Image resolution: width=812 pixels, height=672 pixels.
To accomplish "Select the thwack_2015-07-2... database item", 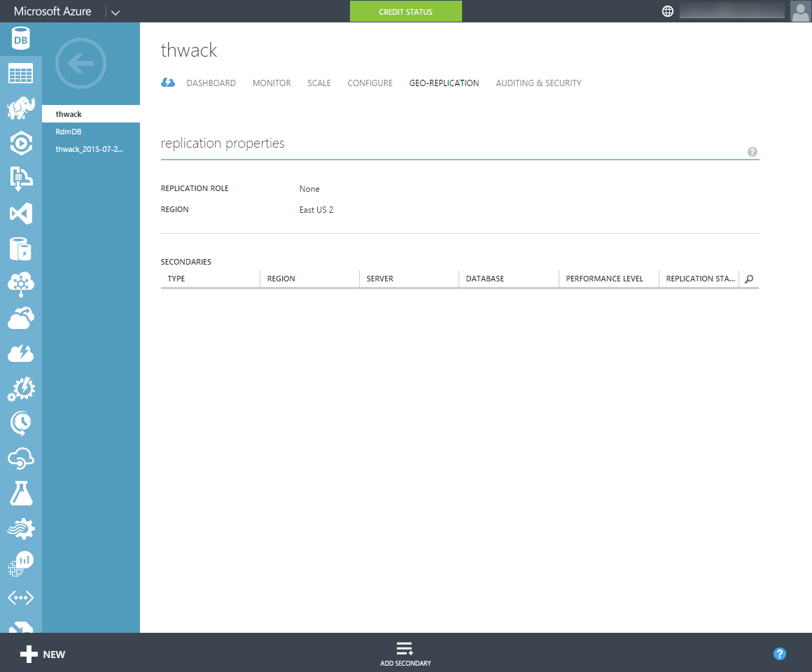I will point(90,149).
